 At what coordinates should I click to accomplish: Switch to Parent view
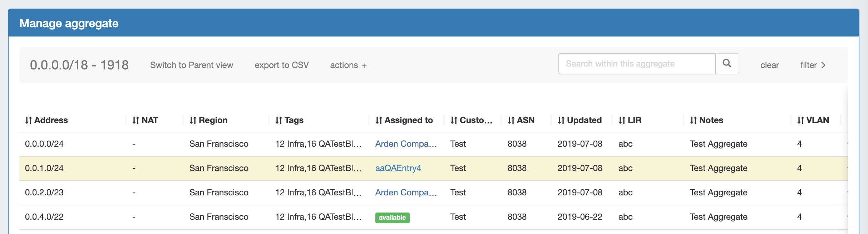pos(192,65)
